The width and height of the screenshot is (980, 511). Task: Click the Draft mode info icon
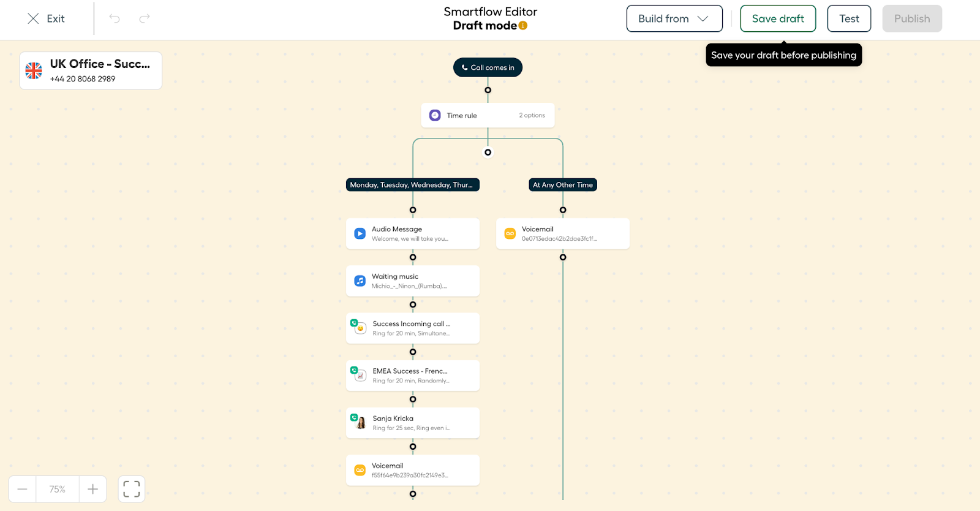(523, 26)
